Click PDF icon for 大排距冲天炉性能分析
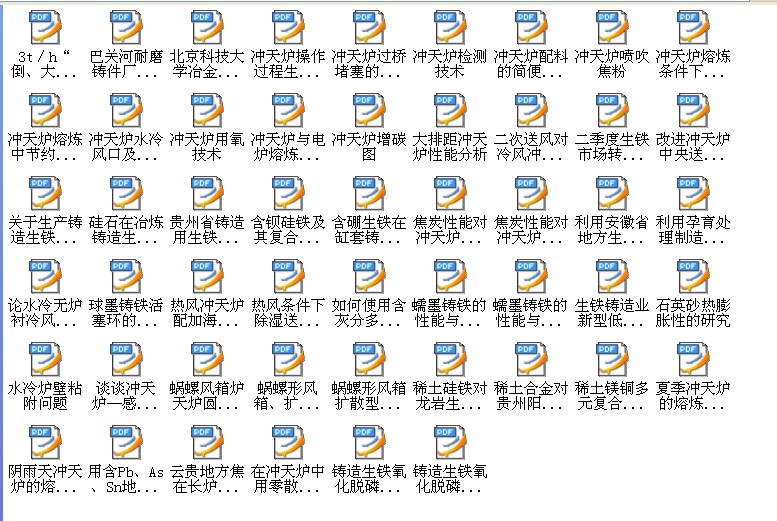Image resolution: width=777 pixels, height=521 pixels. click(450, 110)
